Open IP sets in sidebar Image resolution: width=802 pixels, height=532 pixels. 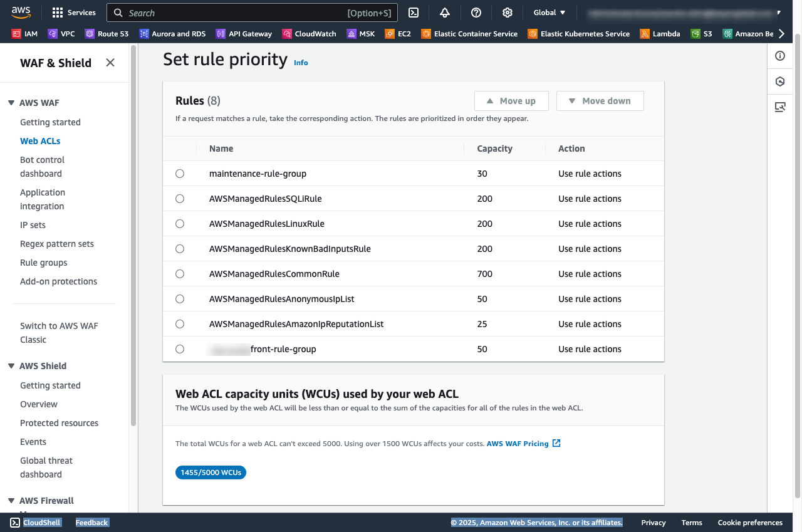click(33, 225)
